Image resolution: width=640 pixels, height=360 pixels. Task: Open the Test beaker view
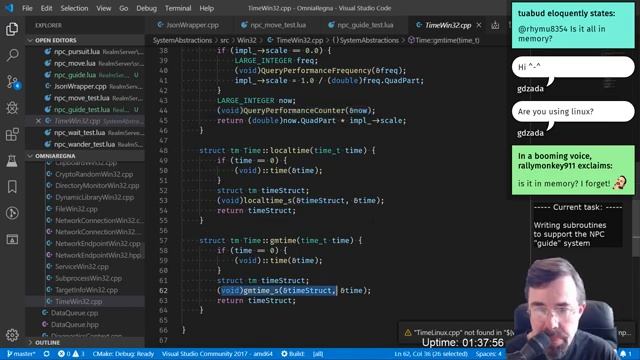tap(12, 160)
